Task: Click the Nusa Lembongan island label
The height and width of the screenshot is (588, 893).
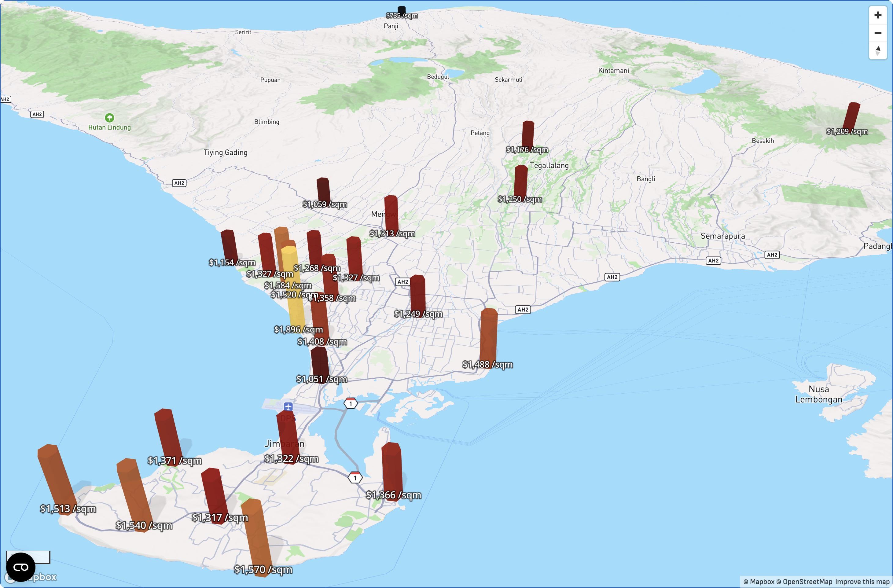Action: point(818,394)
